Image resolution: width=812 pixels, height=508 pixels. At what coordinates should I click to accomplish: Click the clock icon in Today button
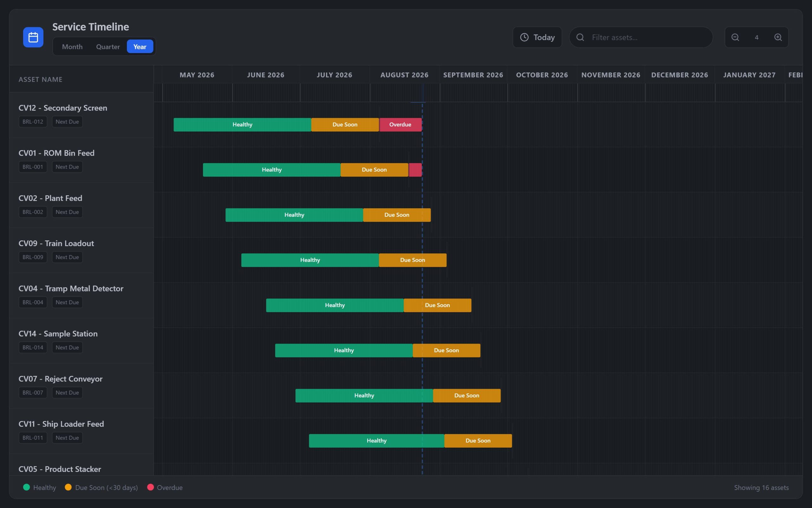(x=524, y=37)
